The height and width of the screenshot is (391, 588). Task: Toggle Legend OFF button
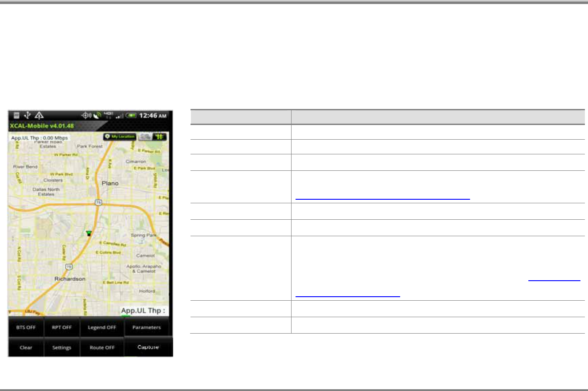click(x=102, y=328)
